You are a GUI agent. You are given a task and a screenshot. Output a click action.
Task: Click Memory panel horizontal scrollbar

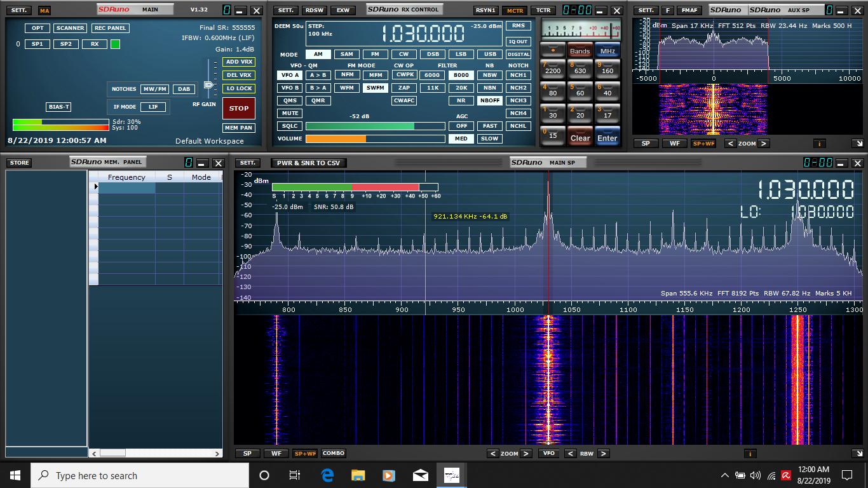coord(155,453)
